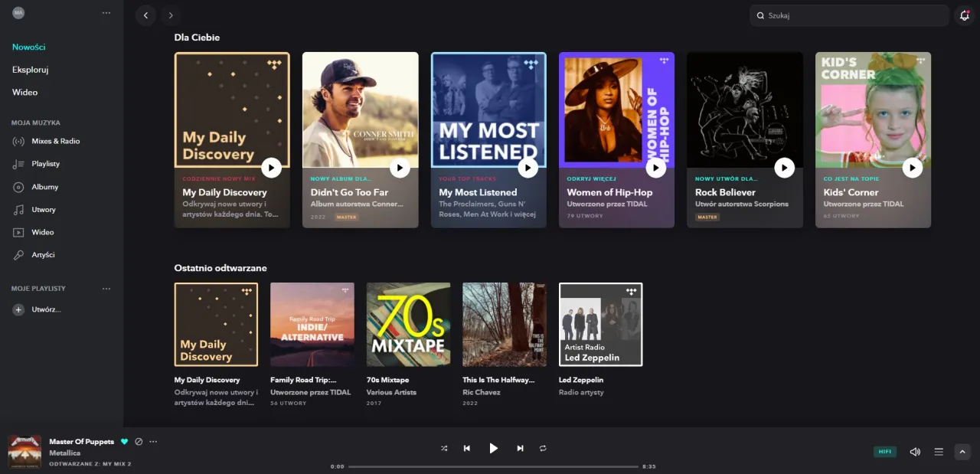
Task: Click the notifications bell icon
Action: [x=965, y=15]
